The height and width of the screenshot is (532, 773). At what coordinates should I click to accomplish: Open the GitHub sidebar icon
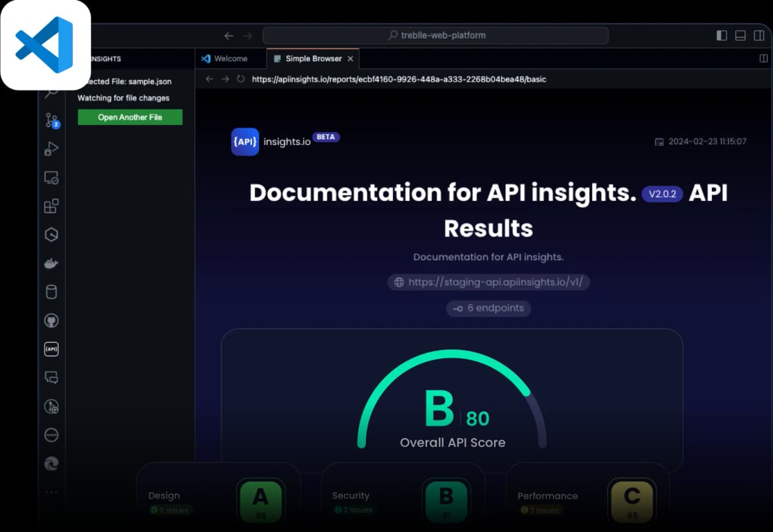point(52,320)
